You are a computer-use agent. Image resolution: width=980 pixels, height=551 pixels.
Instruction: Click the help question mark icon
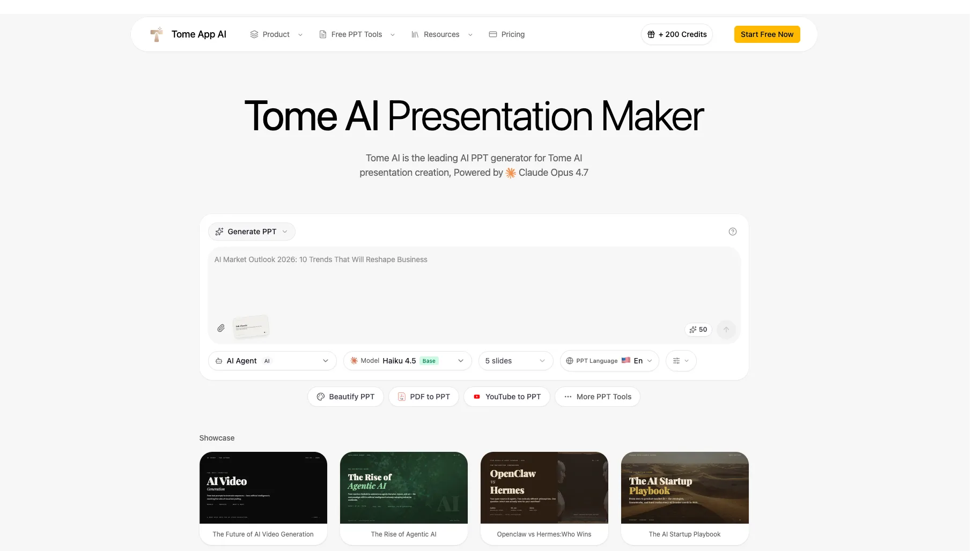(733, 232)
